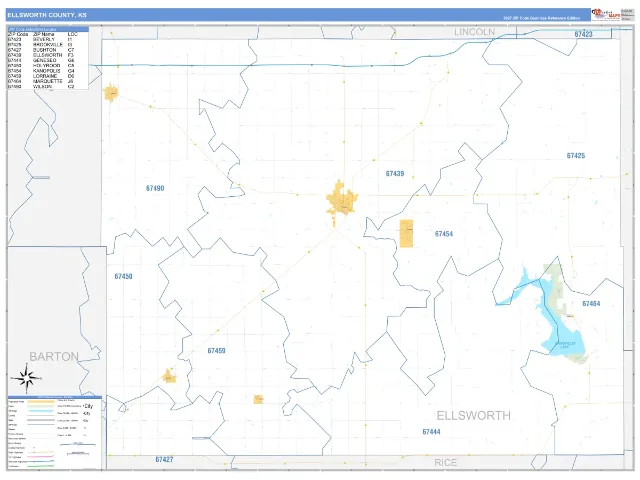This screenshot has height=480, width=640.
Task: Click the green line at the legend's bottom
Action: pos(40,466)
